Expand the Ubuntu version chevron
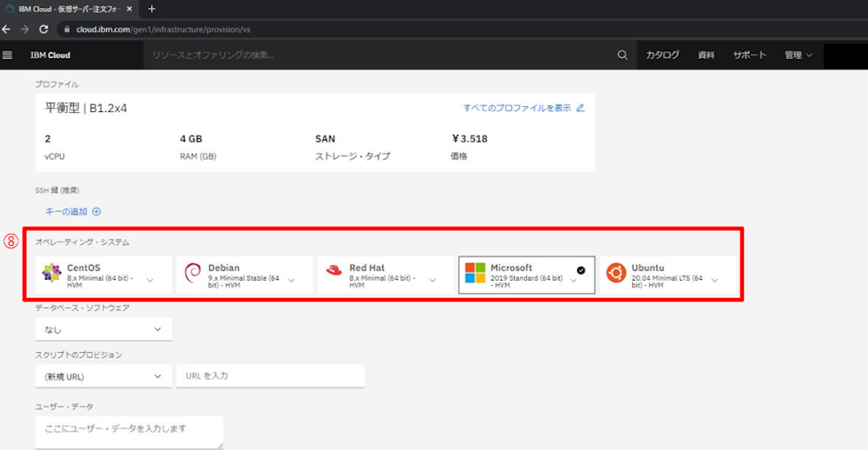Viewport: 868px width, 450px height. pyautogui.click(x=714, y=281)
